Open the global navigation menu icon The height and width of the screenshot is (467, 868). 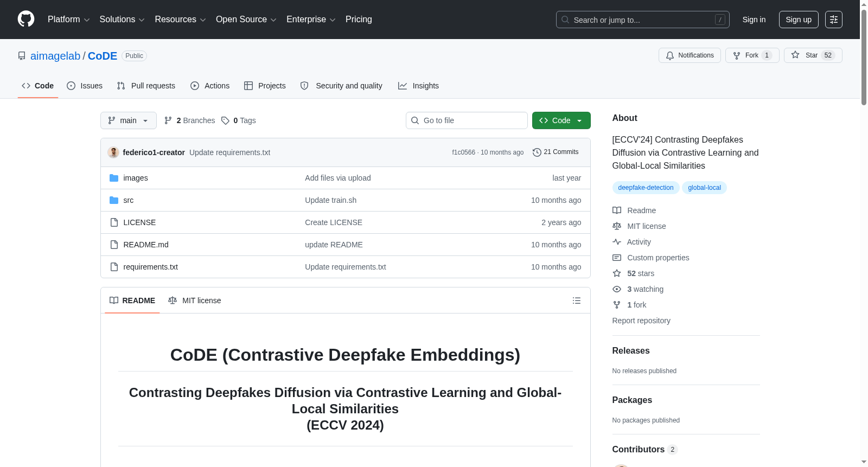point(834,20)
